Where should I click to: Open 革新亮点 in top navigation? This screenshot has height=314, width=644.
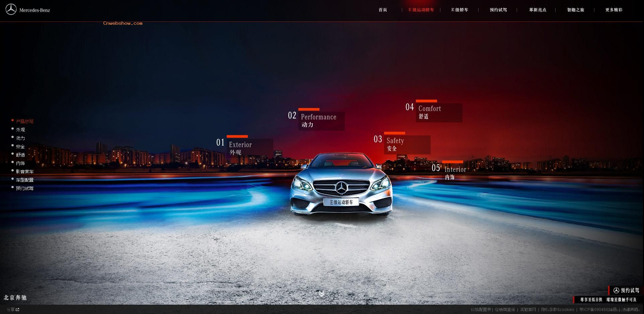tap(537, 10)
